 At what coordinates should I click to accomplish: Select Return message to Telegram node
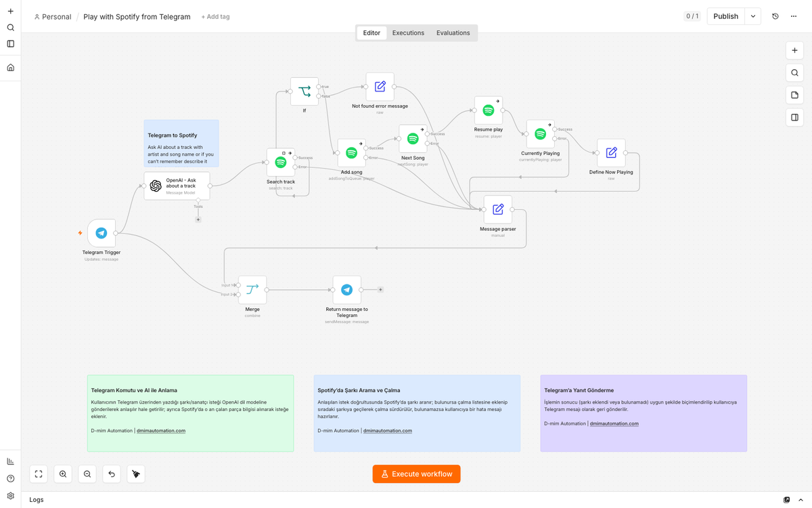coord(346,290)
